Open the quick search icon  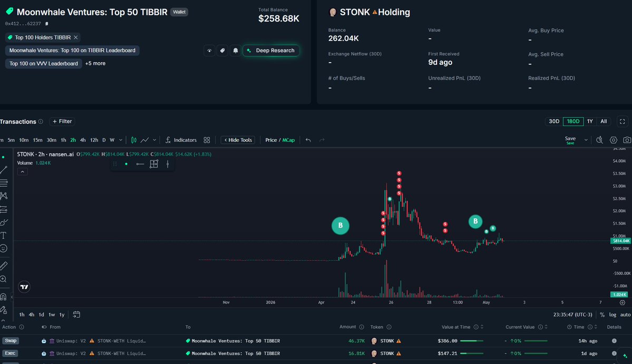coord(600,140)
